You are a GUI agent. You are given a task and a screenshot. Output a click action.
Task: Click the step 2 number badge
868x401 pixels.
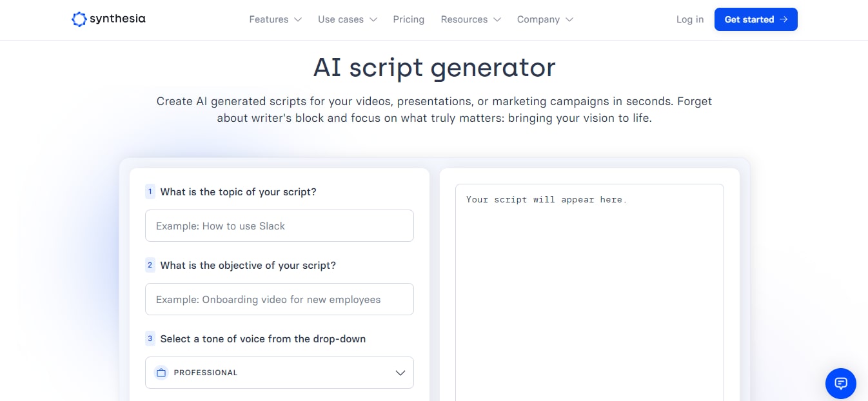(x=150, y=265)
